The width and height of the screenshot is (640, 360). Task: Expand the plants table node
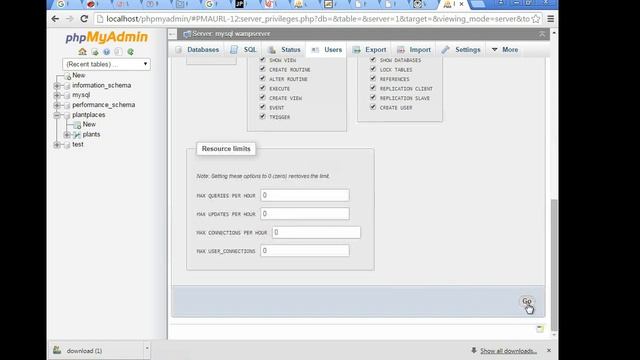click(67, 135)
